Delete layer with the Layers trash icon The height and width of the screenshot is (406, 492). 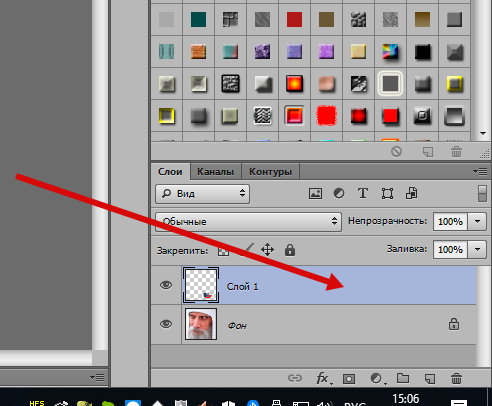pyautogui.click(x=456, y=379)
